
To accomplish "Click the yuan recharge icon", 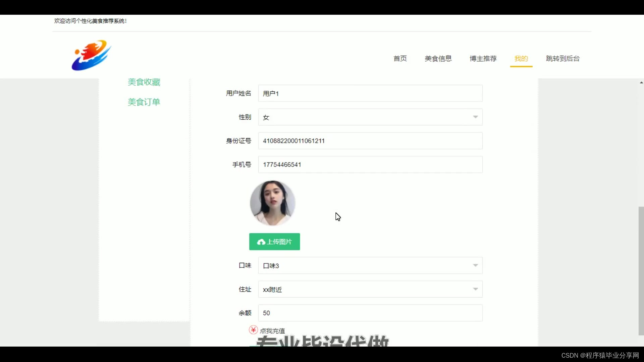I will tap(253, 330).
